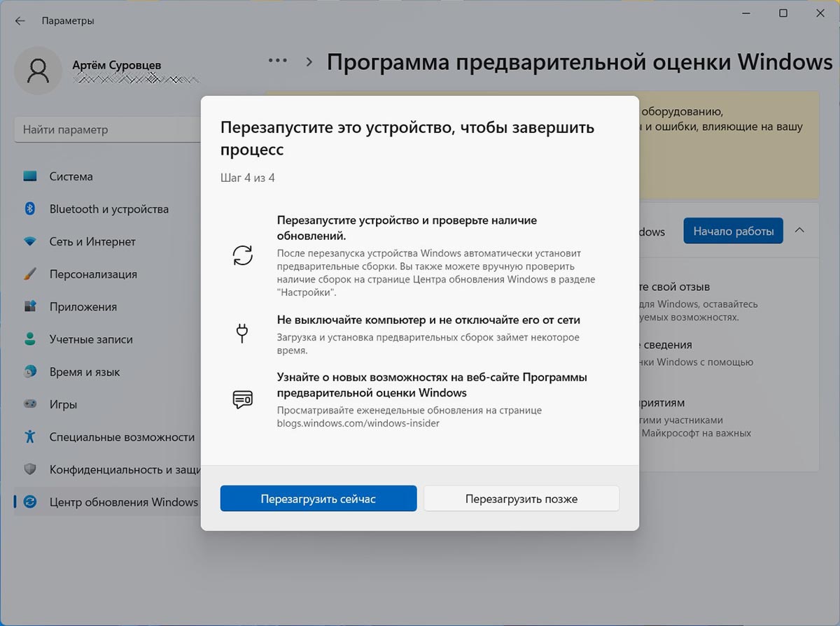Click the shield icon for Конфиденциальность

tap(30, 469)
